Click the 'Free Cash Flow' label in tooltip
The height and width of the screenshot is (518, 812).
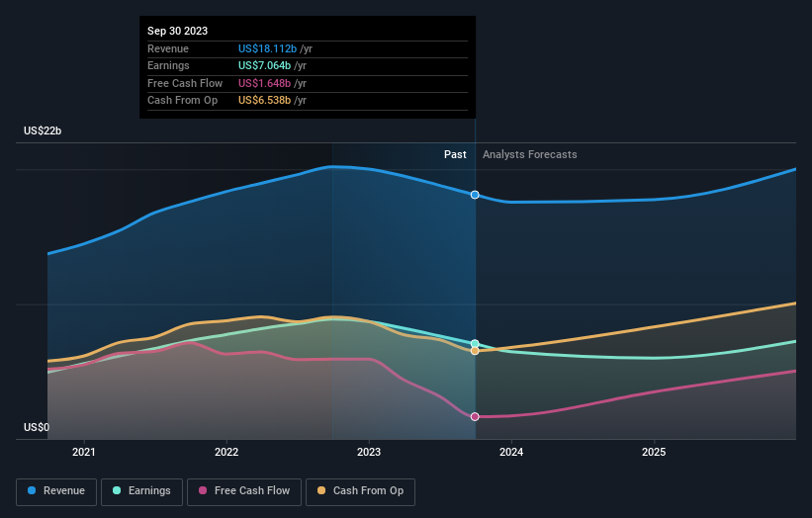[x=185, y=83]
